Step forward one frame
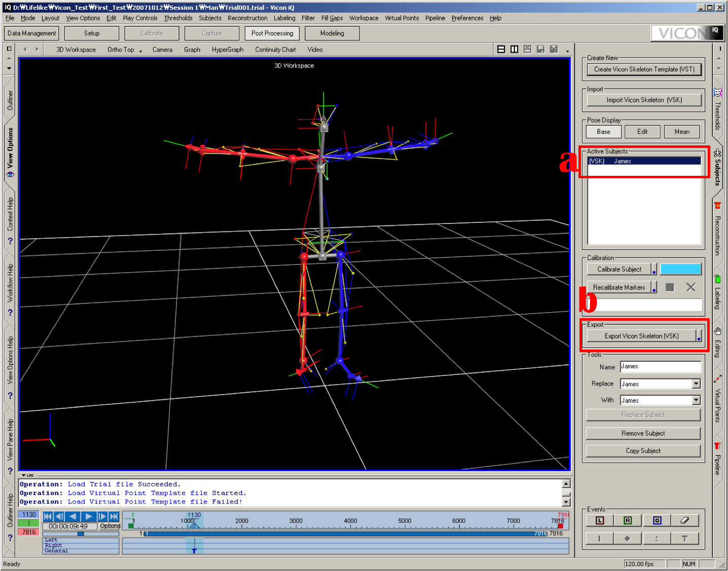The width and height of the screenshot is (728, 571). pyautogui.click(x=102, y=516)
